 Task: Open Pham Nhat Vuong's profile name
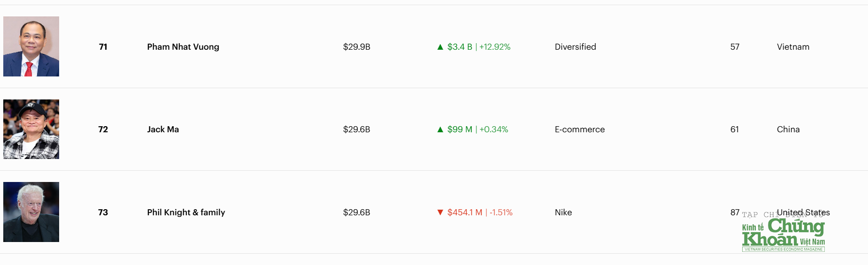pyautogui.click(x=183, y=47)
